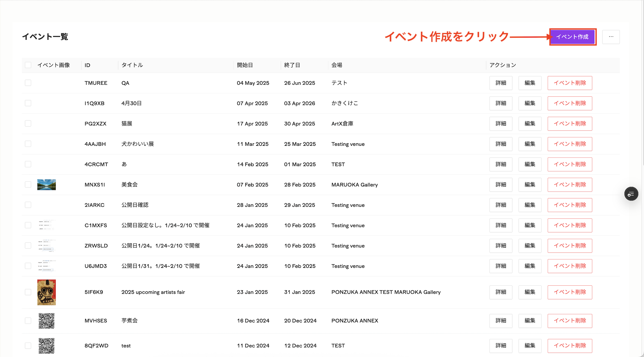Click the 開始日 column header
The image size is (644, 357).
[245, 65]
